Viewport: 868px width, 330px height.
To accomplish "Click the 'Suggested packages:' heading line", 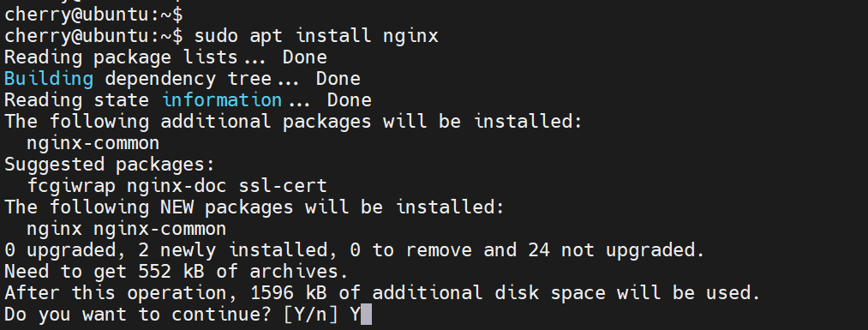I will point(110,165).
